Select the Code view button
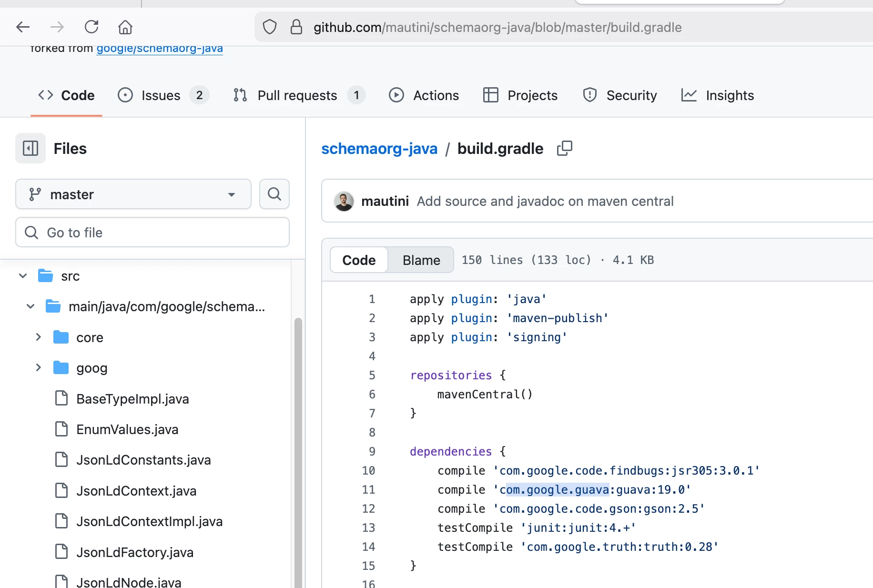Screen dimensions: 873x588 click(359, 260)
